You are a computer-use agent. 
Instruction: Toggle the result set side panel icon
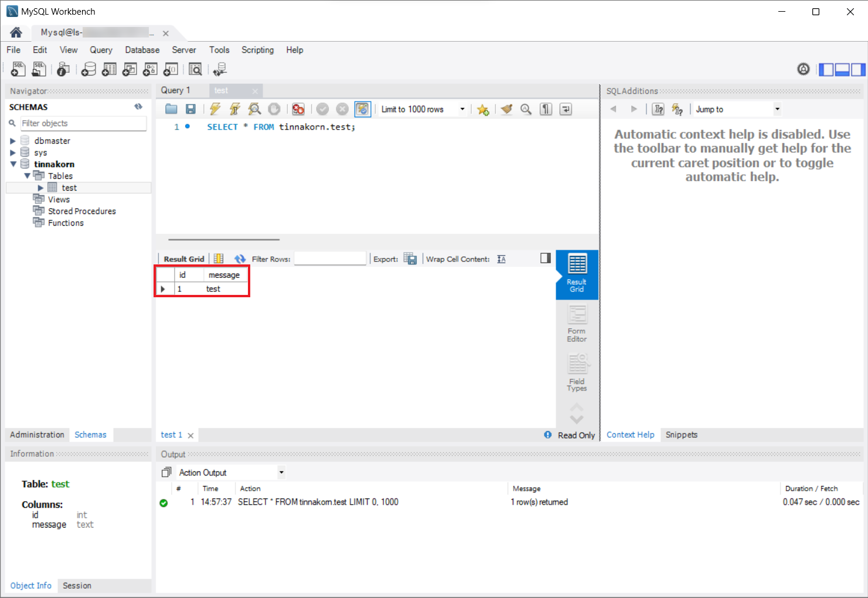pyautogui.click(x=546, y=258)
